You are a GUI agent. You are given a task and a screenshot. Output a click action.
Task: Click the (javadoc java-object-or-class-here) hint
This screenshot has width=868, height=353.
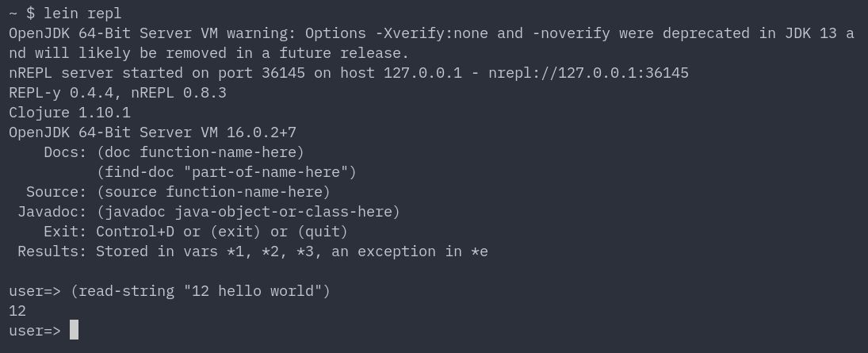(x=248, y=212)
